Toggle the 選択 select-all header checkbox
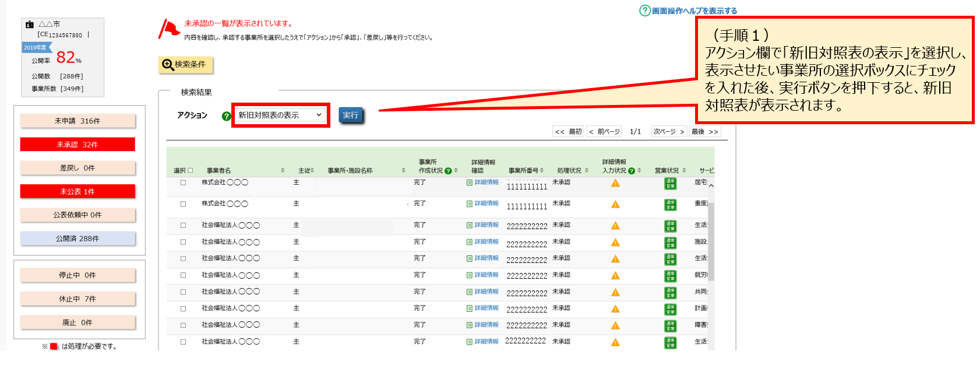 (x=190, y=171)
